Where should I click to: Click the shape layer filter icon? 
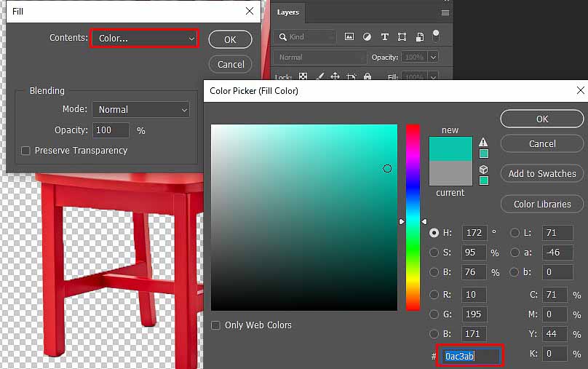coord(402,36)
